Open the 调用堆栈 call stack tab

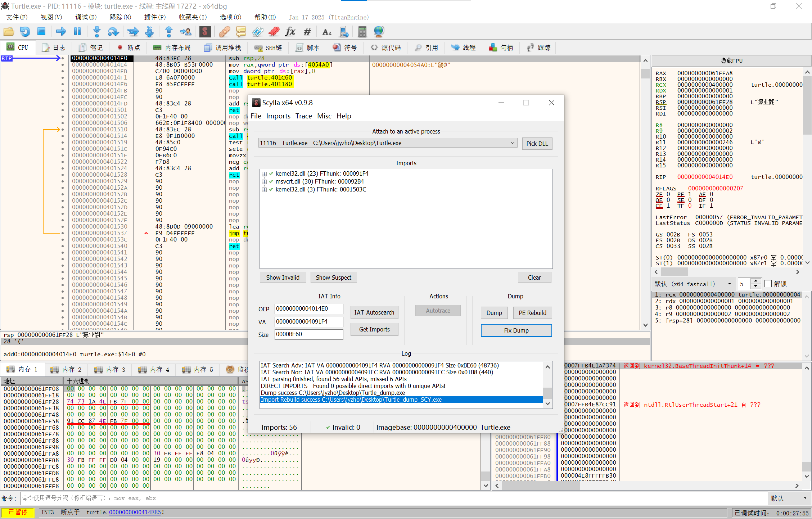(x=222, y=48)
